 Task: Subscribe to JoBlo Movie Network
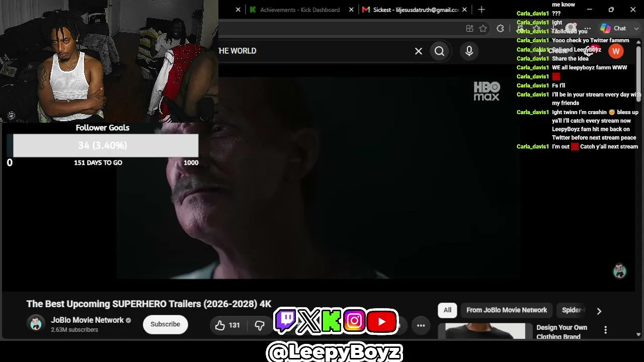click(165, 324)
